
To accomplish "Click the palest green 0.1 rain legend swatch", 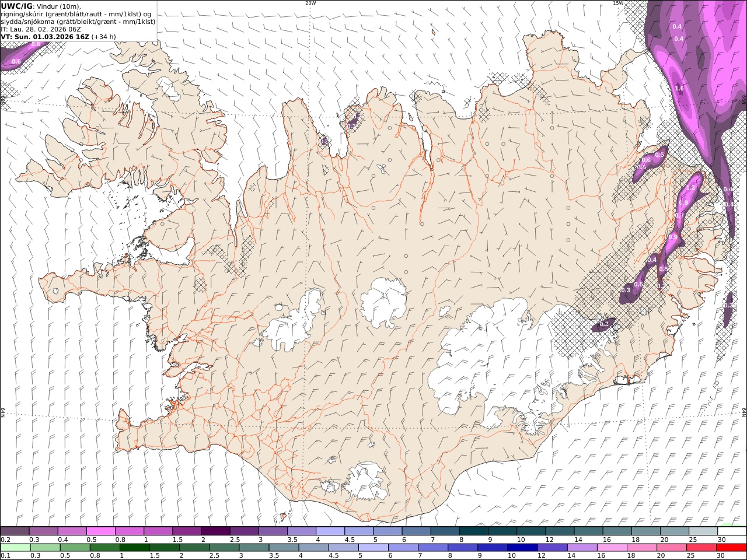I will 15,548.
